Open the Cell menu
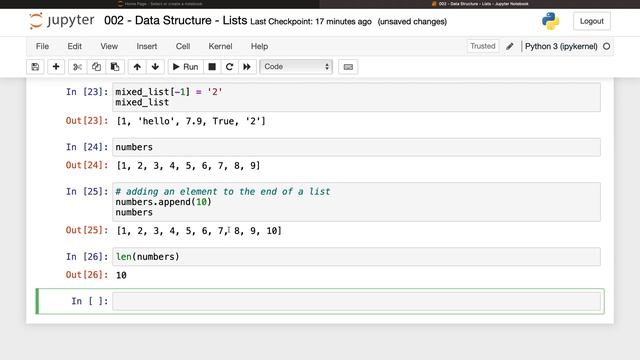 click(183, 46)
